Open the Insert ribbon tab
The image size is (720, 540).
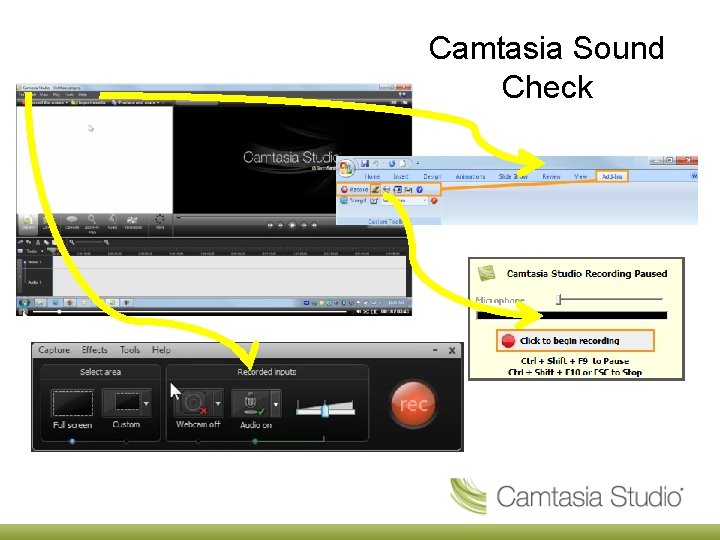coord(400,176)
